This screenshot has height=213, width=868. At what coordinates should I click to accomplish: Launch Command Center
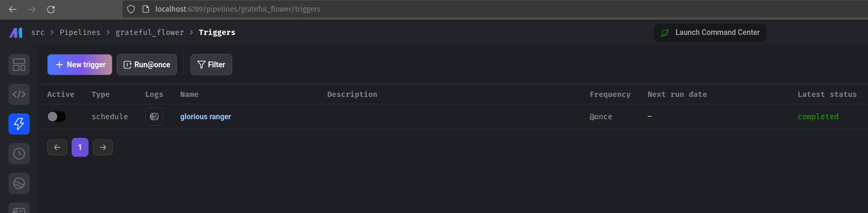tap(710, 32)
